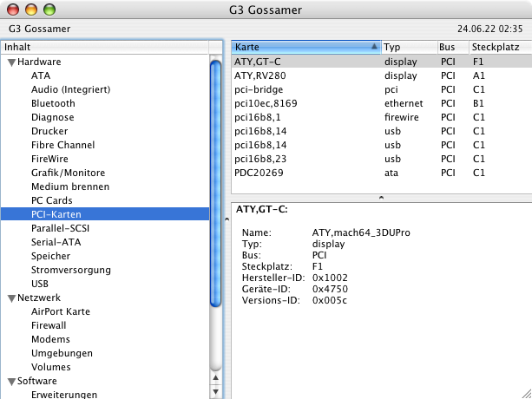Image resolution: width=532 pixels, height=399 pixels.
Task: Select the pci10ec,8169 ethernet row
Action: (382, 103)
